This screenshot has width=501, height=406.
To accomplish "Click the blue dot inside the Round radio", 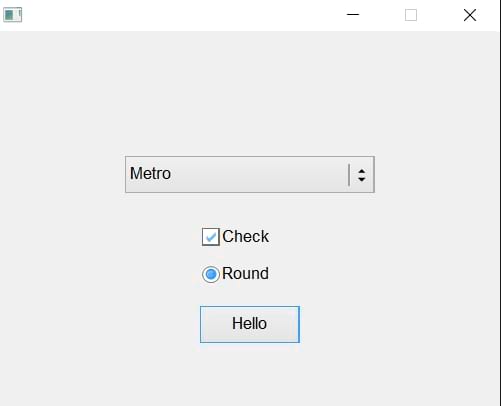I will [211, 274].
